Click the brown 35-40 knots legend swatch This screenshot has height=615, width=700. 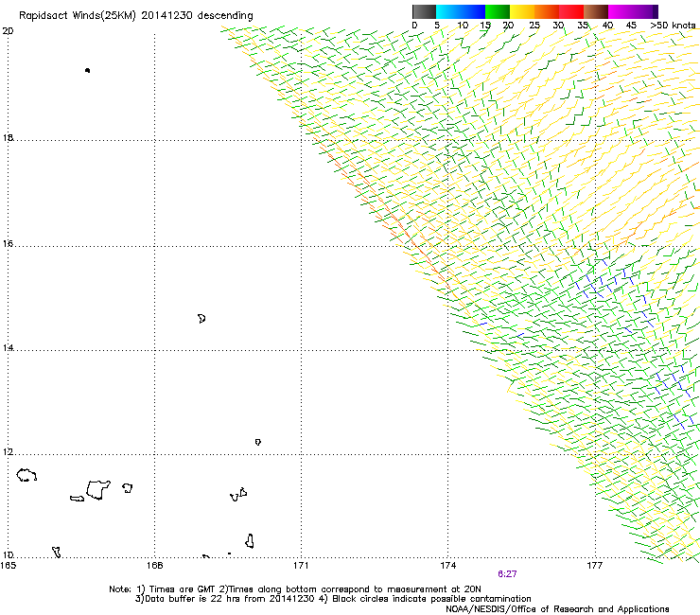[x=596, y=11]
